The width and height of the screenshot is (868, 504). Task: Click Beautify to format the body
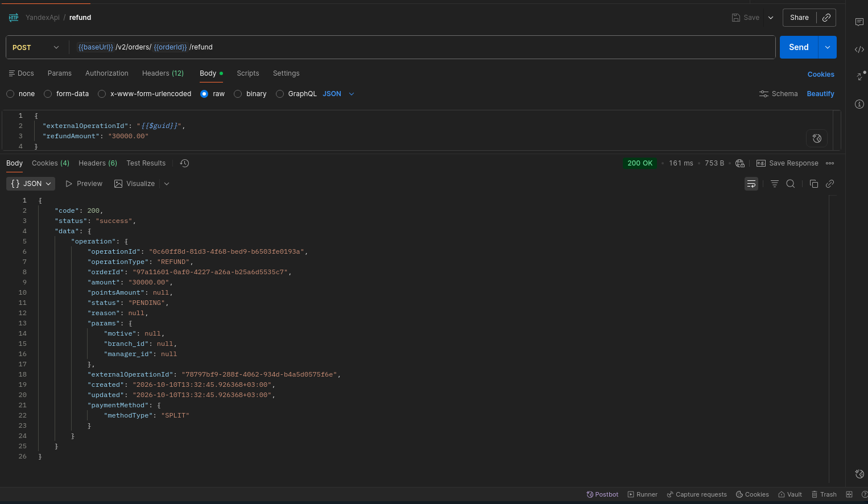click(x=821, y=94)
